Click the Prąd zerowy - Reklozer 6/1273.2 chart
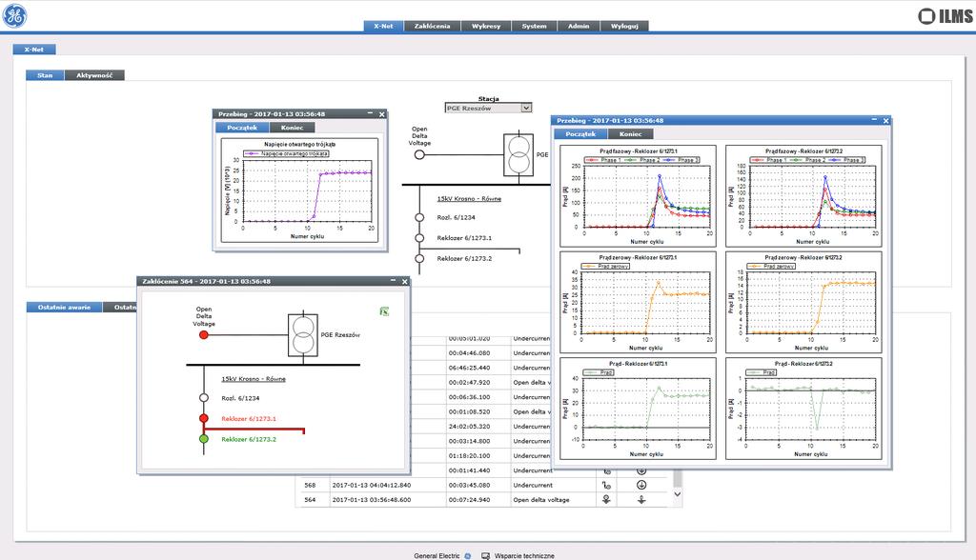This screenshot has width=976, height=560. (803, 303)
